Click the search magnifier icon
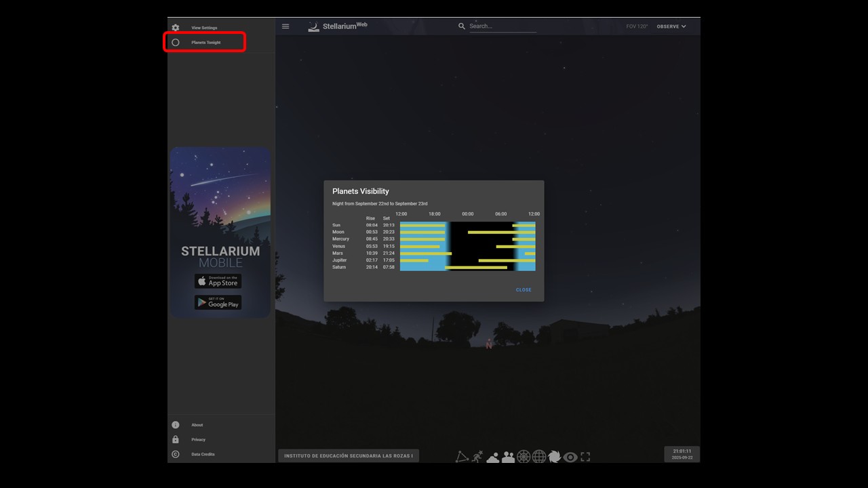The width and height of the screenshot is (868, 488). click(x=462, y=26)
